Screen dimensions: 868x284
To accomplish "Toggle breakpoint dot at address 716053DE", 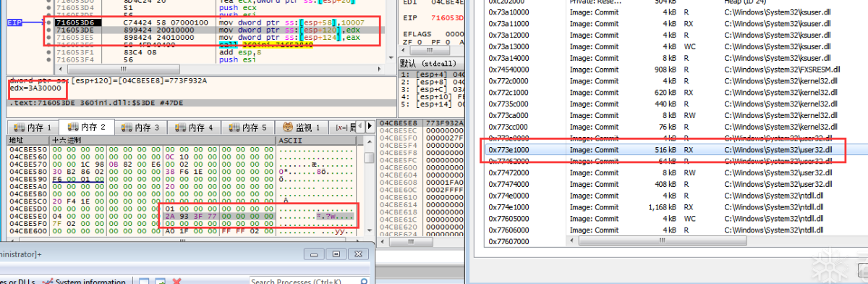I will [x=48, y=30].
